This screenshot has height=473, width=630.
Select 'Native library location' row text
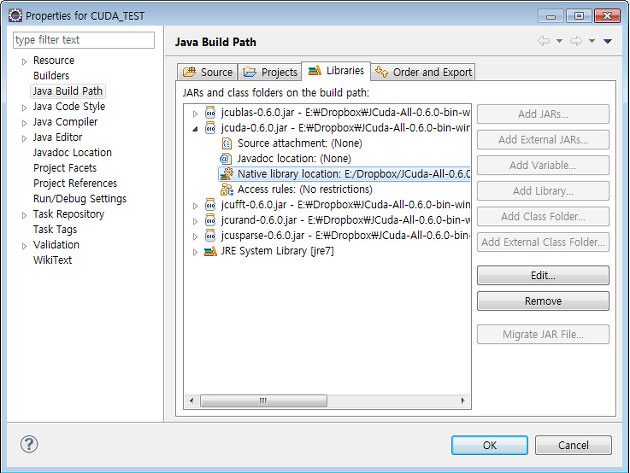[x=354, y=174]
